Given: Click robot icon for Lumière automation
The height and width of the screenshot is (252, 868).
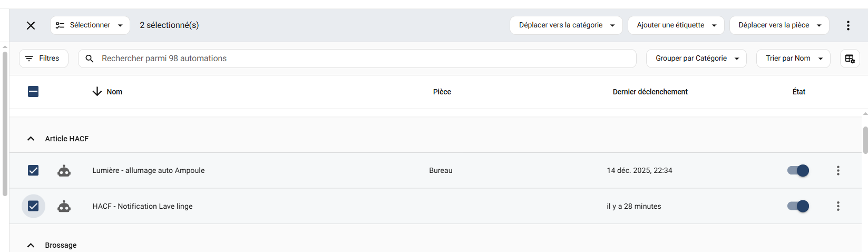Looking at the screenshot, I should pyautogui.click(x=64, y=171).
